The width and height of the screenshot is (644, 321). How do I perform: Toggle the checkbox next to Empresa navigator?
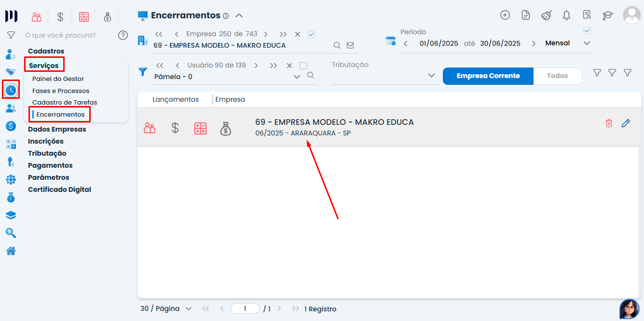click(x=311, y=34)
